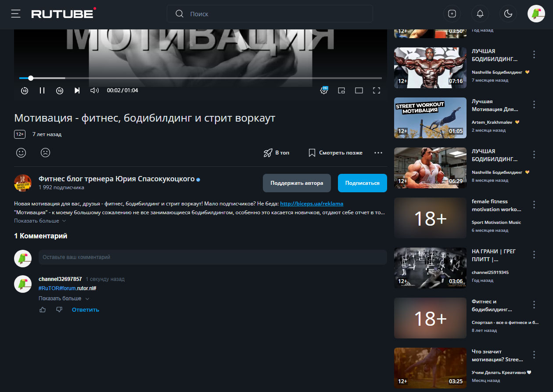Open the notifications bell
This screenshot has height=392, width=553.
(x=480, y=14)
